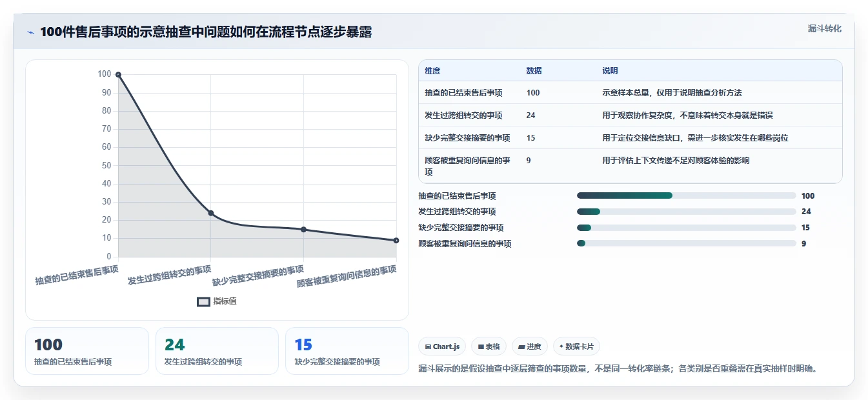The image size is (868, 400).
Task: Select the 数据卡片 tag chip
Action: tap(576, 346)
